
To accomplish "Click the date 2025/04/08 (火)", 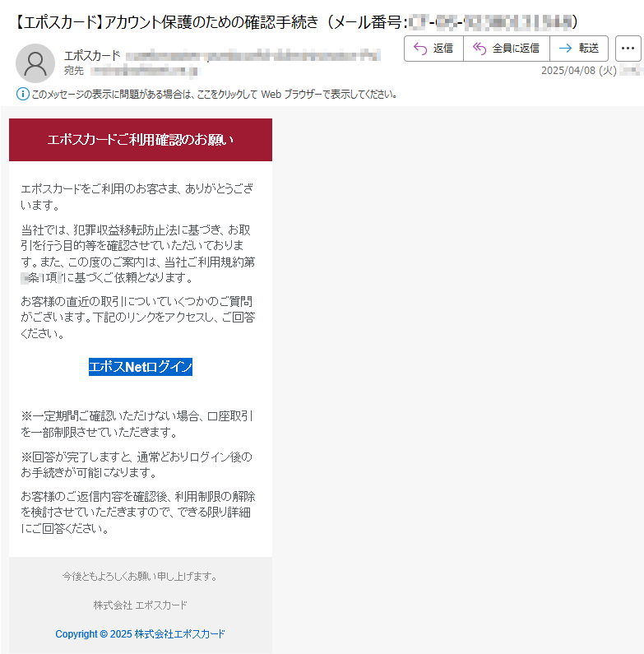I will [x=579, y=71].
